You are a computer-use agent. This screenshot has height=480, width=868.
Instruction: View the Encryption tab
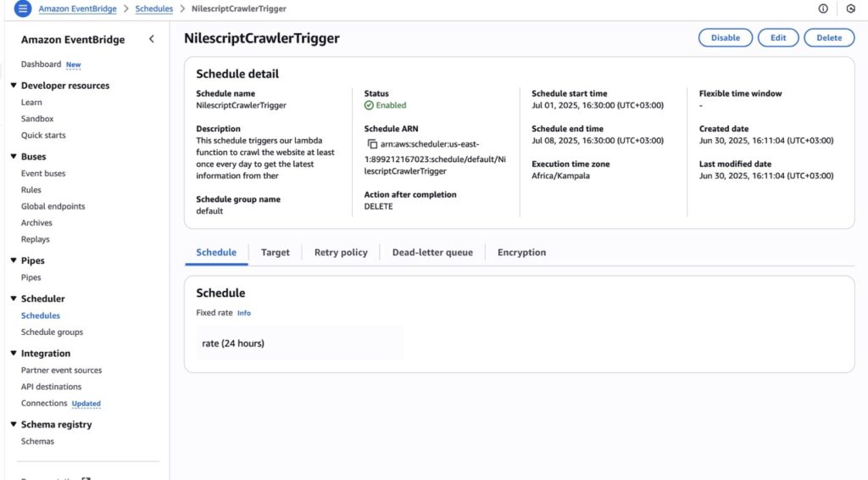pyautogui.click(x=521, y=253)
